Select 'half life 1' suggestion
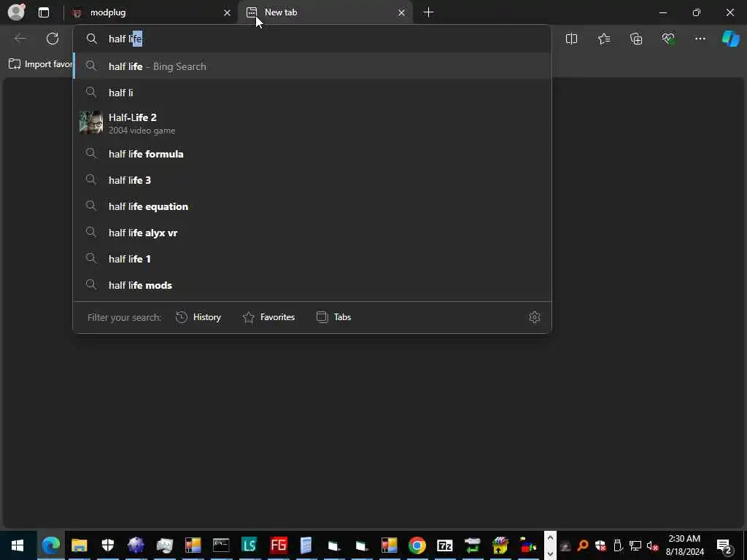The width and height of the screenshot is (747, 560). (312, 259)
